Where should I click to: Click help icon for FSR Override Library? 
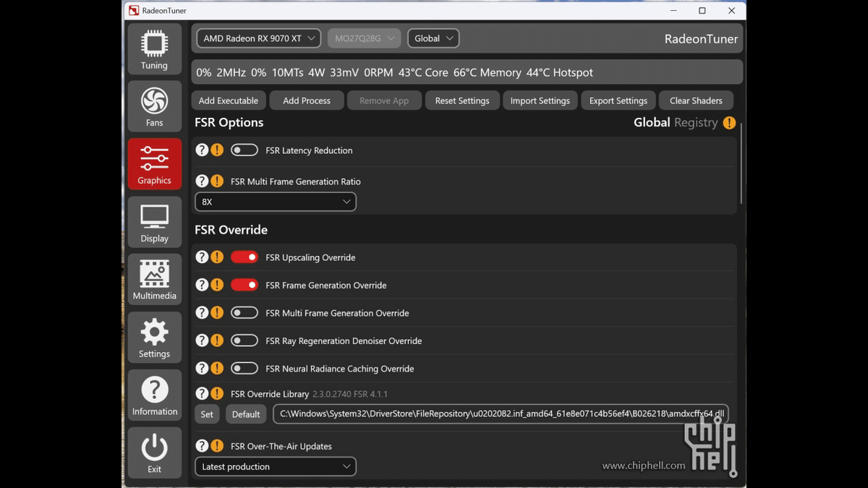[202, 393]
